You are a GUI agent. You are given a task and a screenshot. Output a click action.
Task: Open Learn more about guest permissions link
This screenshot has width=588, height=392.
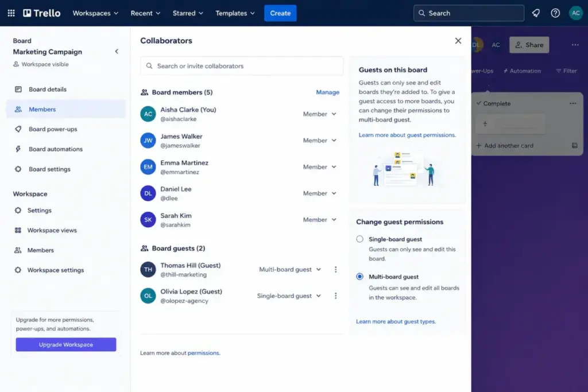pyautogui.click(x=407, y=135)
